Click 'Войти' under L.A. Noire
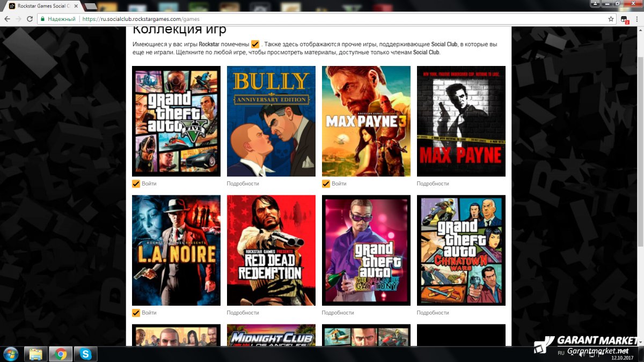This screenshot has height=362, width=644. click(149, 313)
